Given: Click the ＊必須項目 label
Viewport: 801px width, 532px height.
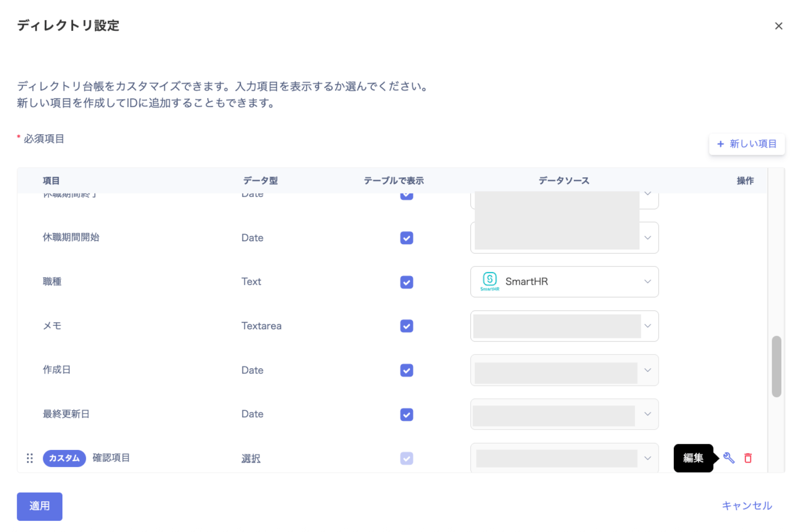Looking at the screenshot, I should pos(41,138).
